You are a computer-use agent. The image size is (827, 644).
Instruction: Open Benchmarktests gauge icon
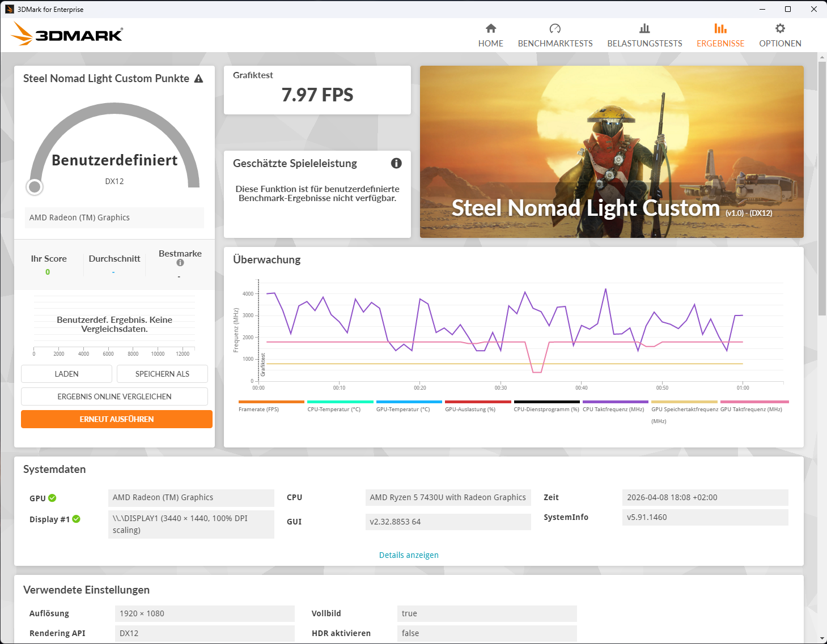[x=555, y=28]
